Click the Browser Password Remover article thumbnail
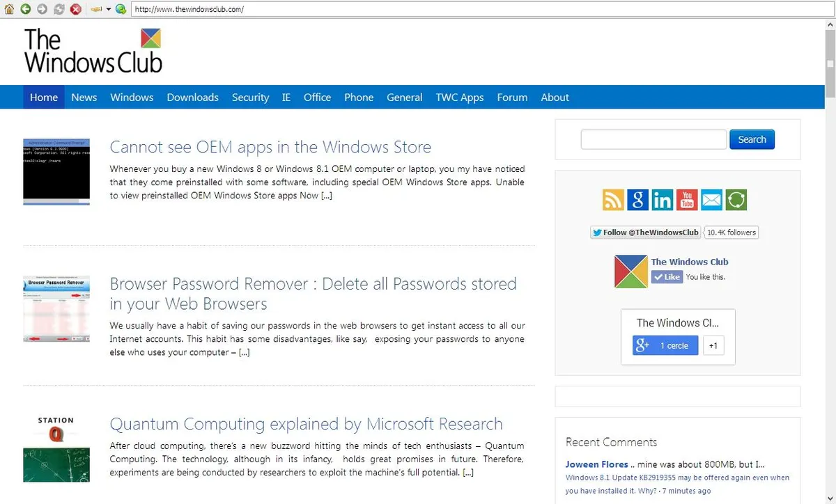Screen dimensions: 836x504 [56, 308]
